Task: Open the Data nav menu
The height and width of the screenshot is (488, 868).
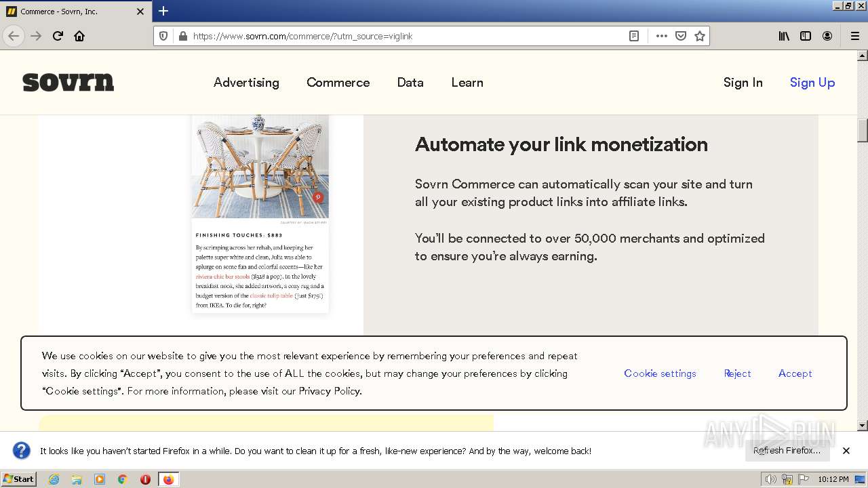Action: point(410,82)
